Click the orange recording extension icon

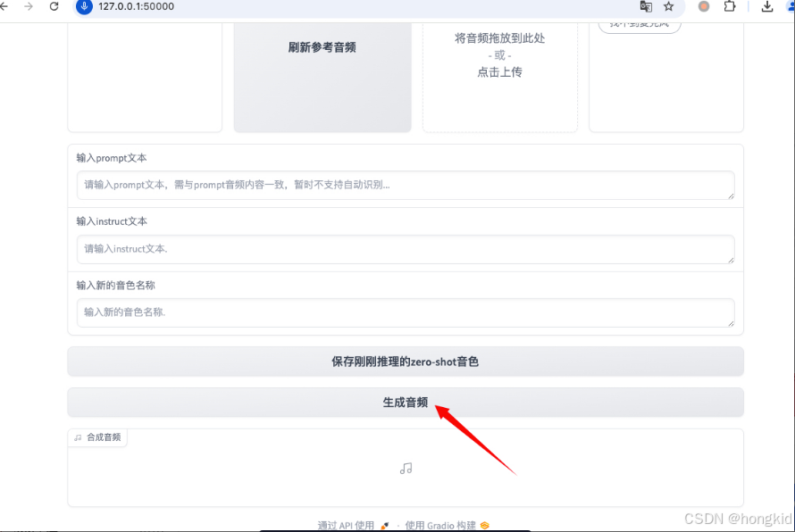704,6
